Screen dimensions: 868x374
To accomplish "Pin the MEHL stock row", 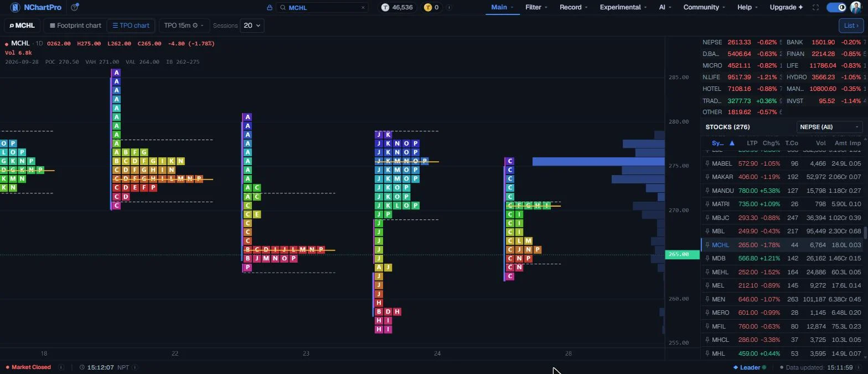I will pyautogui.click(x=707, y=272).
